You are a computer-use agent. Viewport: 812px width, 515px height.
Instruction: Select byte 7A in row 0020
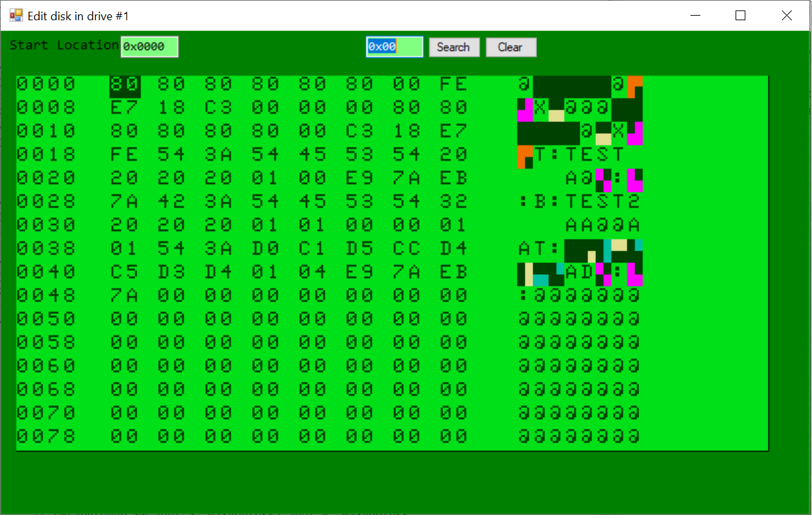point(407,178)
